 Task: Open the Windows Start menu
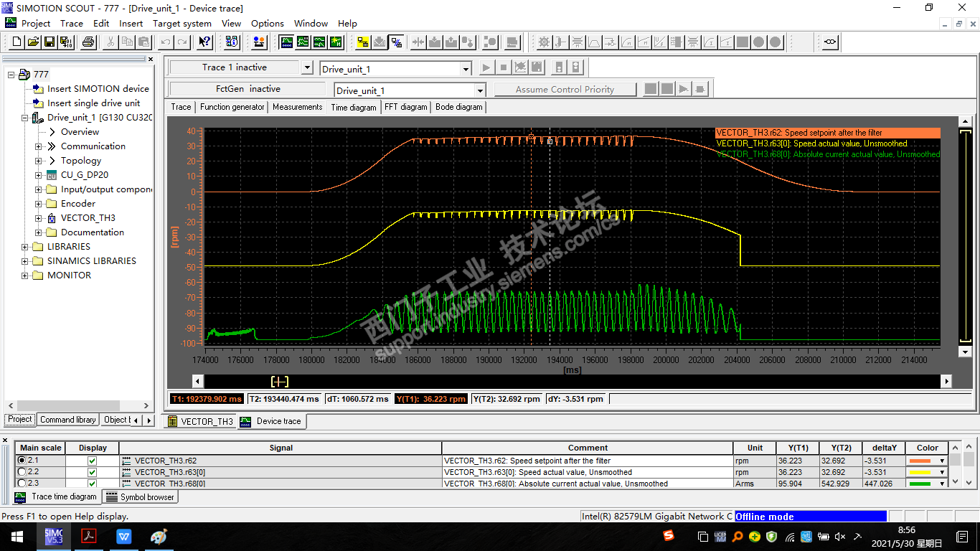[x=17, y=536]
